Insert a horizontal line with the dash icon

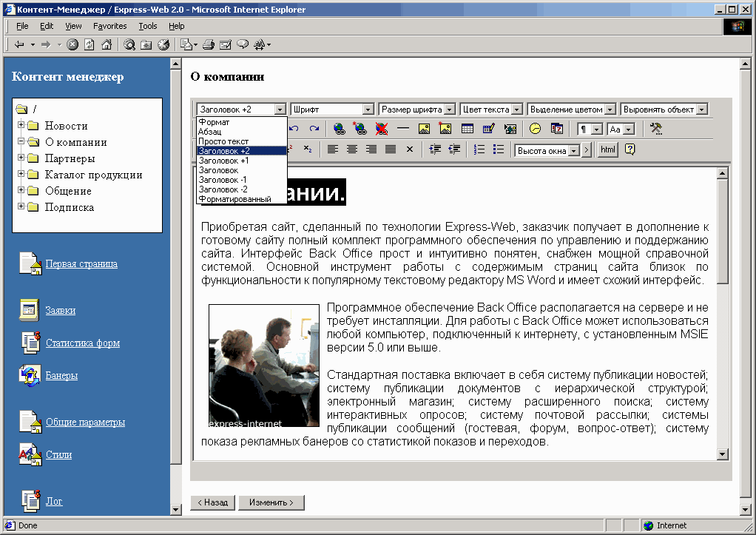(403, 129)
